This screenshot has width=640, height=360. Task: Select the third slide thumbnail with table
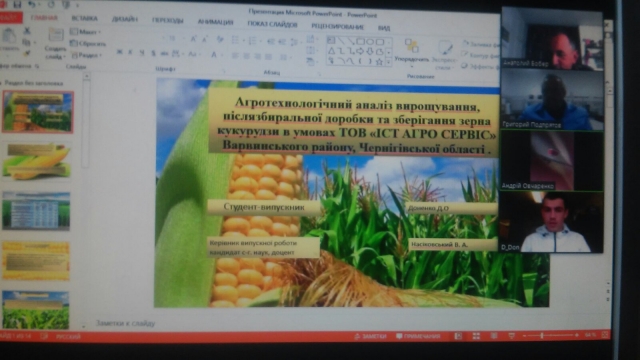click(36, 211)
